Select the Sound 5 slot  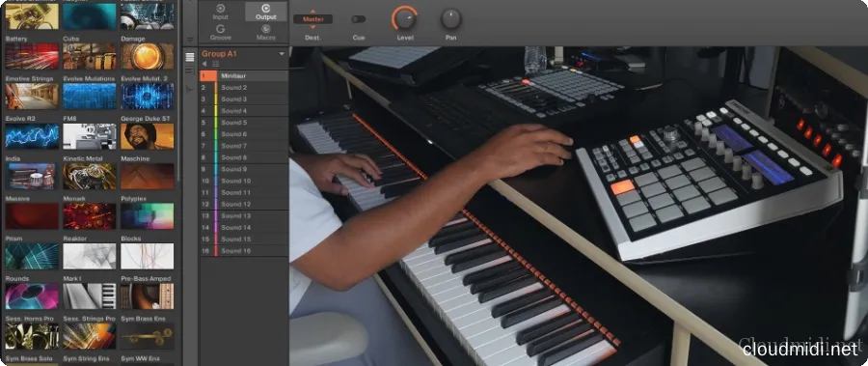coord(244,123)
